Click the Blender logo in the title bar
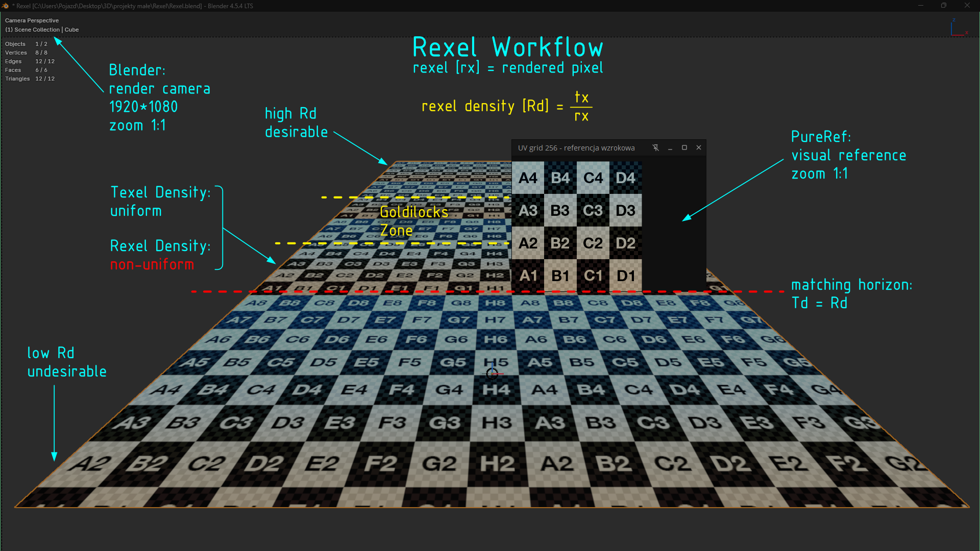980x551 pixels. (6, 6)
